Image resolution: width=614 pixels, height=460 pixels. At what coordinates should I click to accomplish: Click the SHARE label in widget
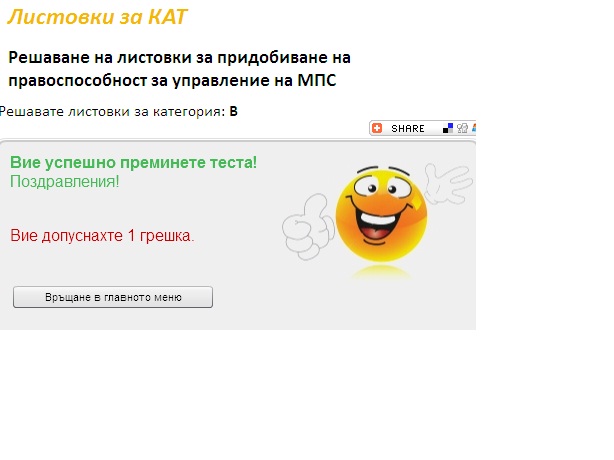click(x=408, y=128)
